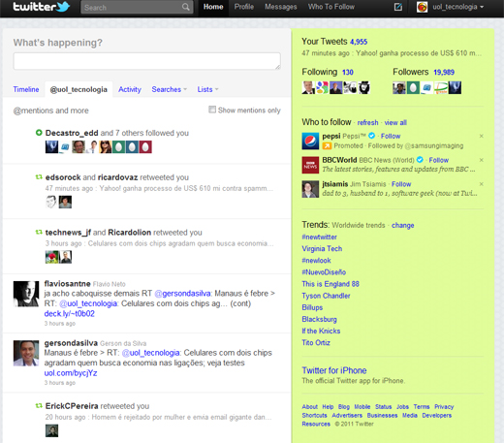Open the Tyson Chandler trend
Screen dimensions: 504x443
click(x=326, y=296)
